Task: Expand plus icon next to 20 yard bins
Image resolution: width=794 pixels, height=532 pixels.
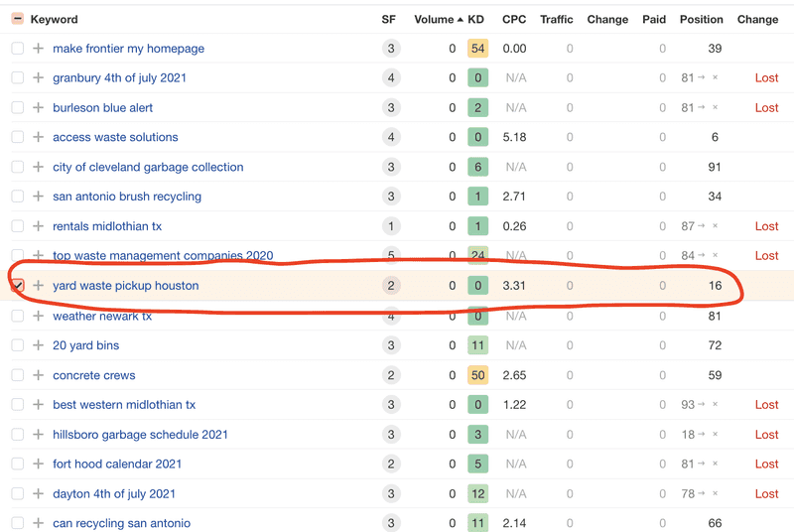Action: [38, 345]
